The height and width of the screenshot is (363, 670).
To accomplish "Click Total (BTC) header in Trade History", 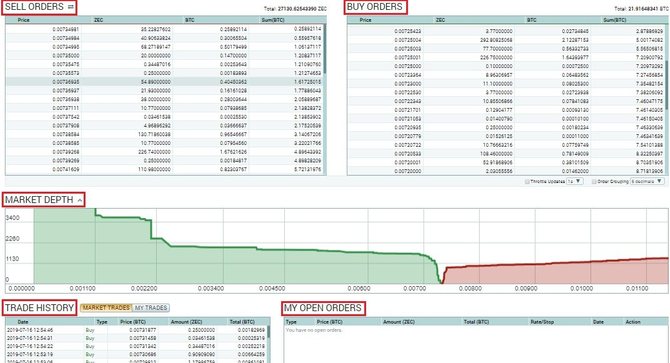I will pyautogui.click(x=242, y=322).
